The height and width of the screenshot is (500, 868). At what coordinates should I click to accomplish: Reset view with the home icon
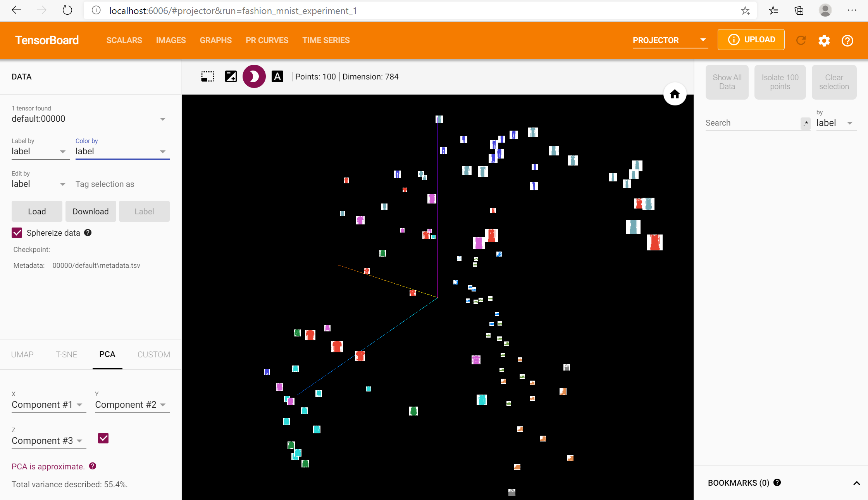675,94
